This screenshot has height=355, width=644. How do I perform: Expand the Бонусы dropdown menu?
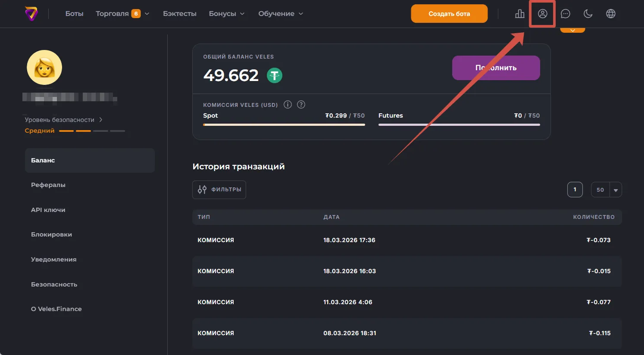tap(227, 14)
